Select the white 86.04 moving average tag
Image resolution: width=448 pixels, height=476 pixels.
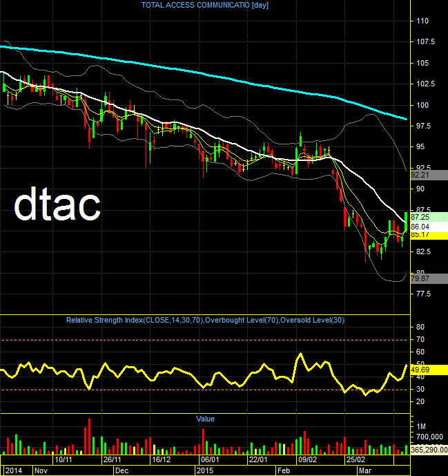[x=429, y=227]
